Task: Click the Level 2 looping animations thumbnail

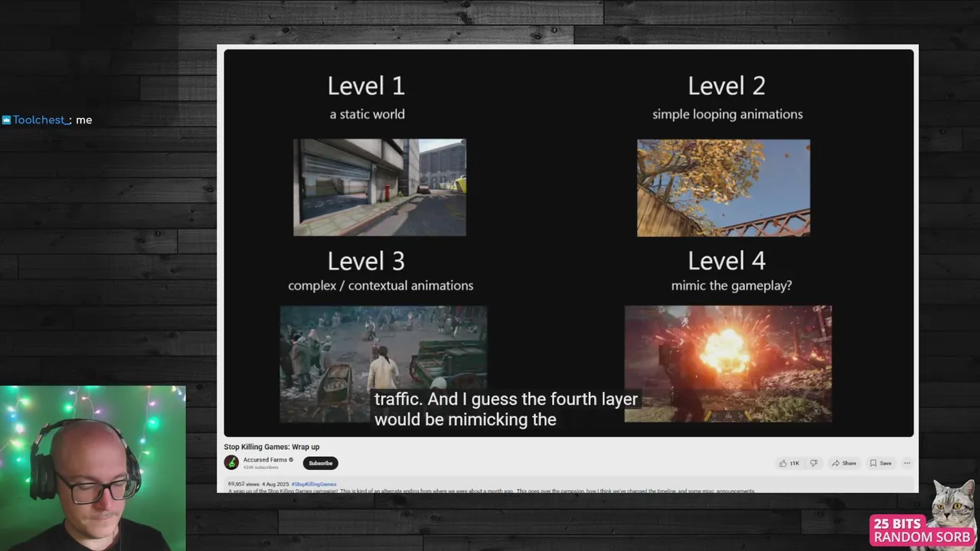Action: [724, 187]
